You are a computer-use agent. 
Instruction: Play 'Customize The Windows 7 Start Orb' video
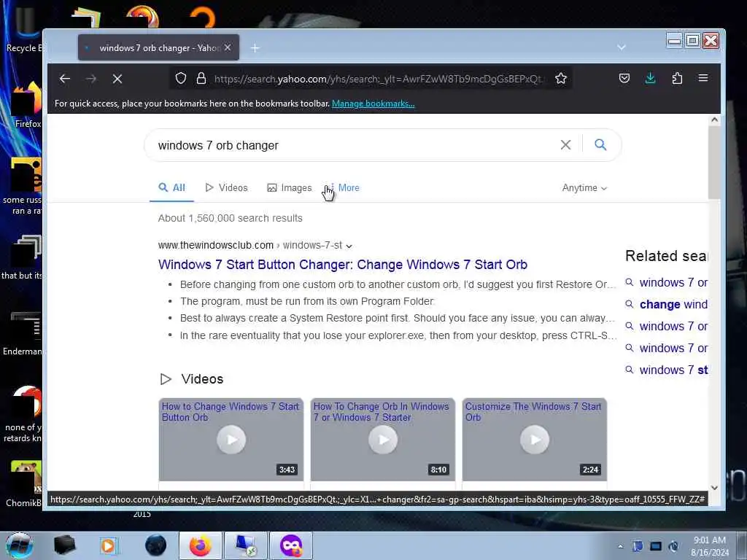535,440
